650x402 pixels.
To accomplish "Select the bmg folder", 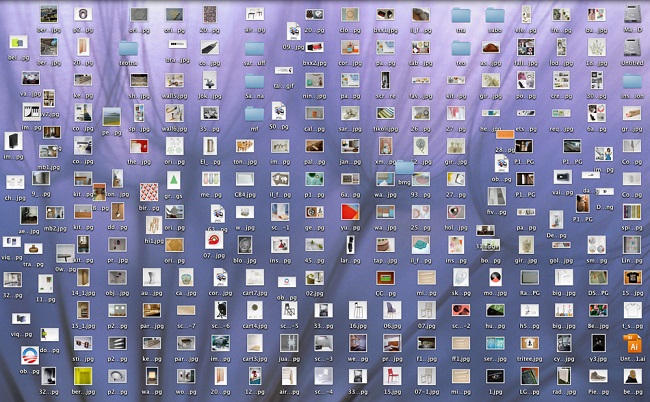I will tap(404, 167).
